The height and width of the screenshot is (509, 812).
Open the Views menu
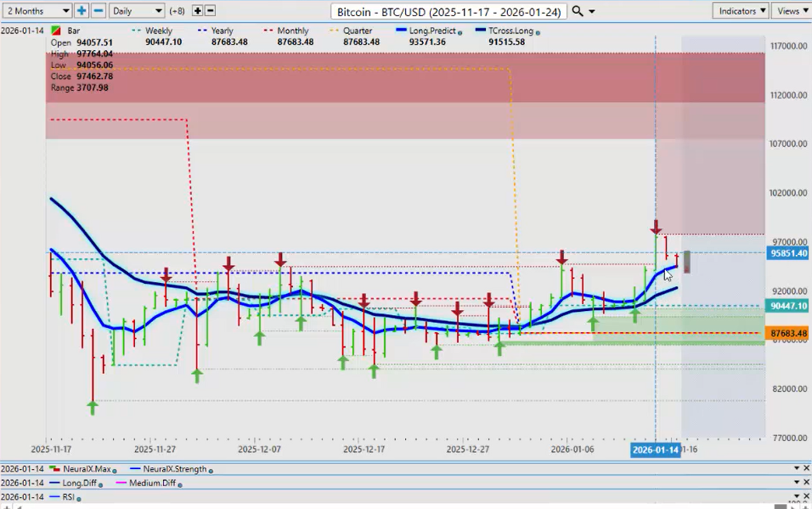click(x=791, y=11)
